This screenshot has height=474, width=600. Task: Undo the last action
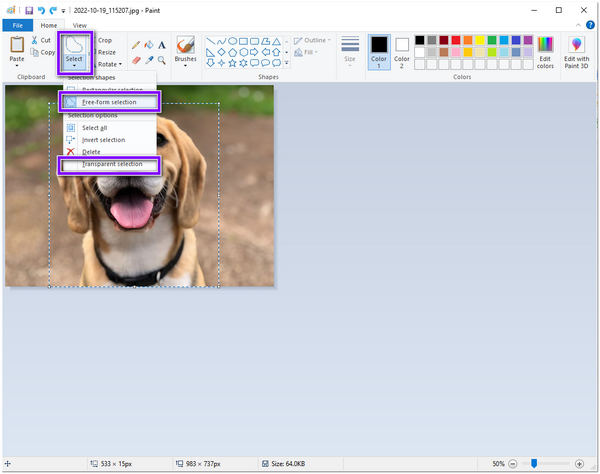(41, 10)
